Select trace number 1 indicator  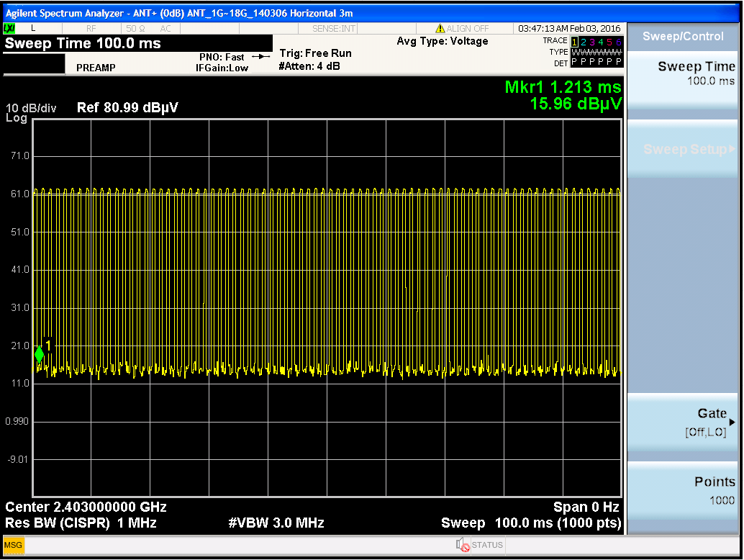[x=575, y=42]
